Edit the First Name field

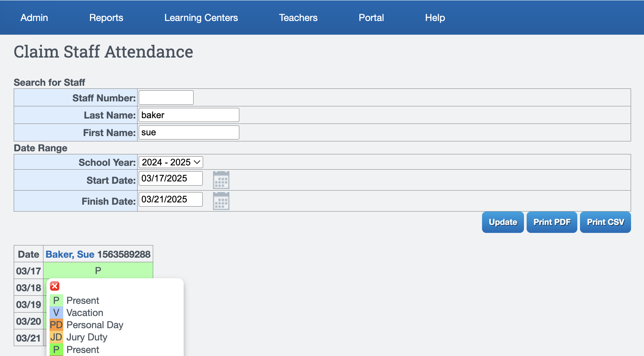pos(189,133)
